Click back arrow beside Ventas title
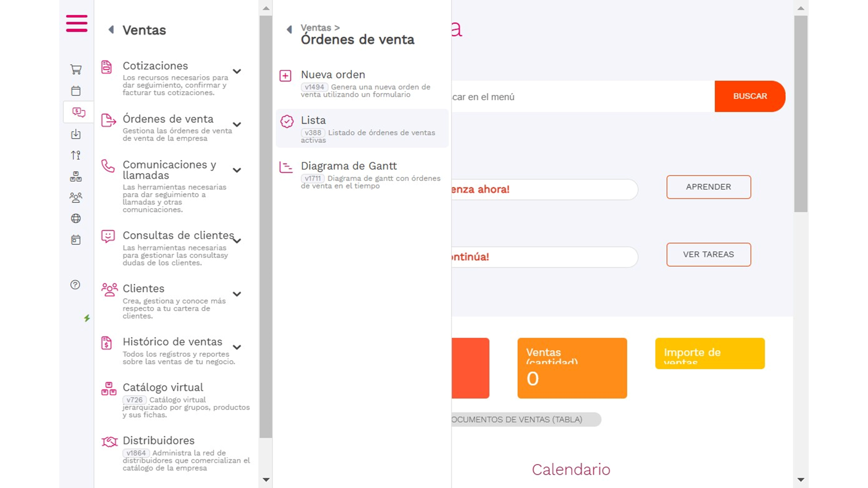Image resolution: width=868 pixels, height=488 pixels. [x=111, y=30]
